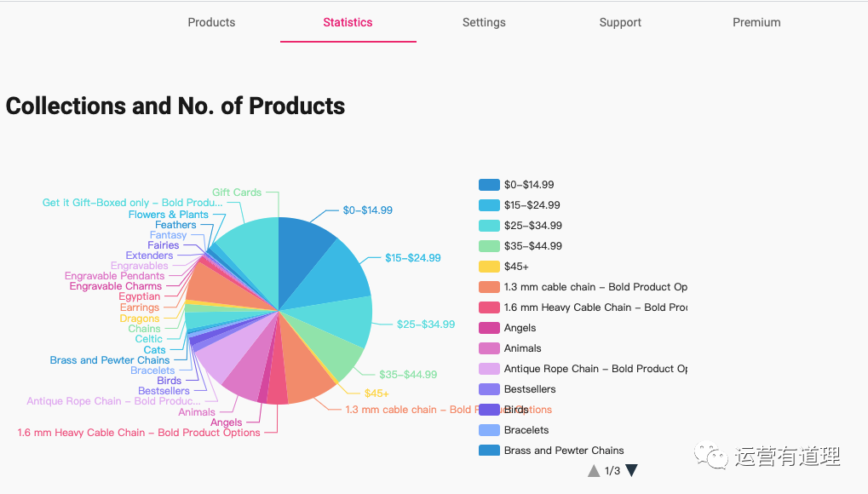
Task: Click the 1.6 mm Heavy Cable Chain legend swatch
Action: pyautogui.click(x=489, y=307)
